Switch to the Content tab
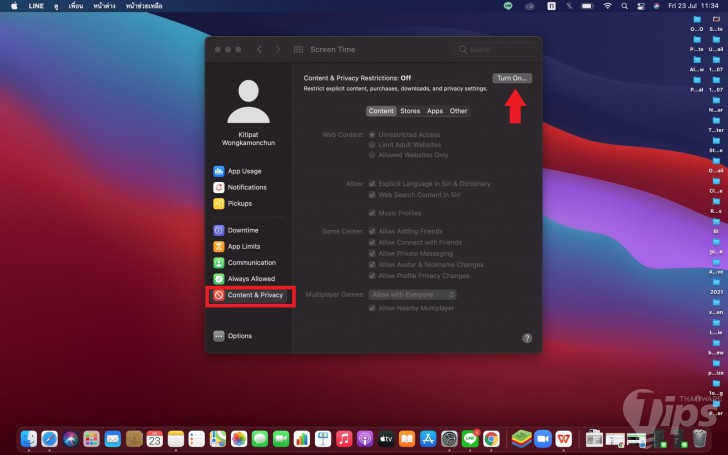 click(x=381, y=111)
